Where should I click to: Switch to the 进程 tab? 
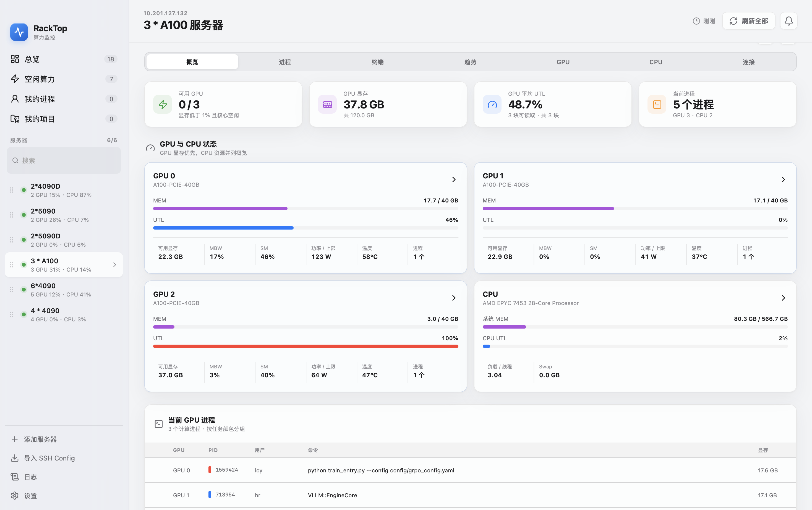(285, 62)
